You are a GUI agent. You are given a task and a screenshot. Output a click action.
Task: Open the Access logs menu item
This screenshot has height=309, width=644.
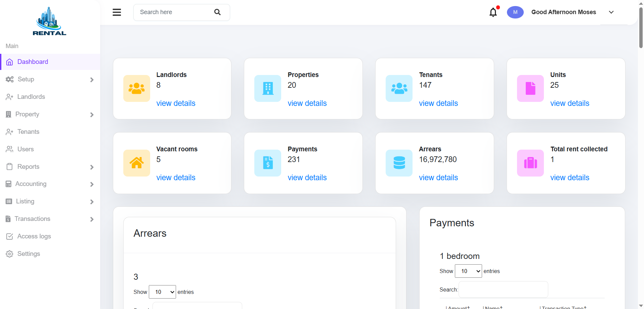[50, 236]
